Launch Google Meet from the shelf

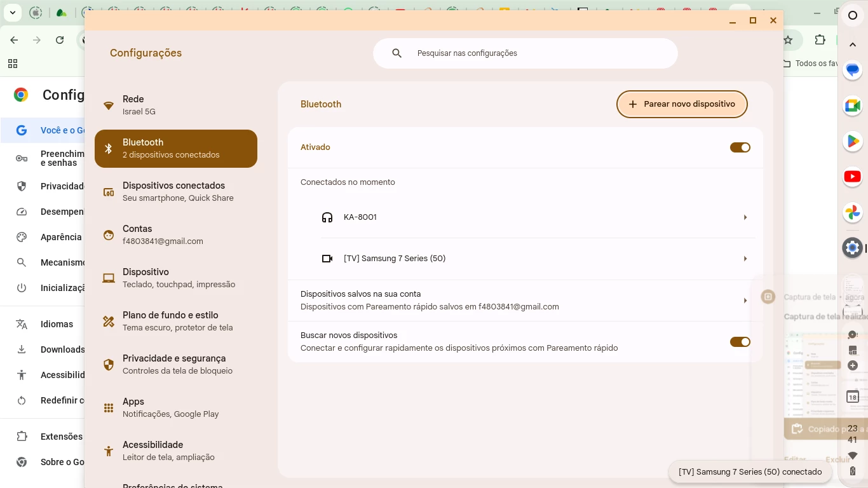[x=853, y=105]
